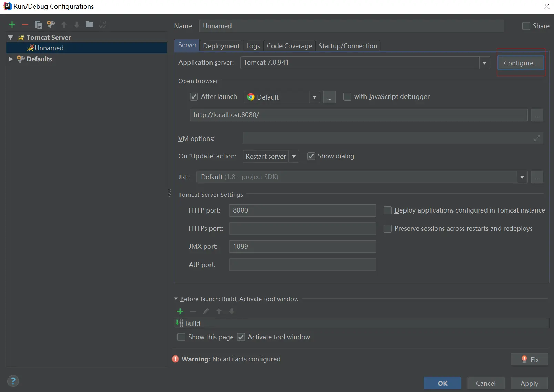The image size is (554, 392).
Task: Click the Fix button
Action: [x=530, y=359]
